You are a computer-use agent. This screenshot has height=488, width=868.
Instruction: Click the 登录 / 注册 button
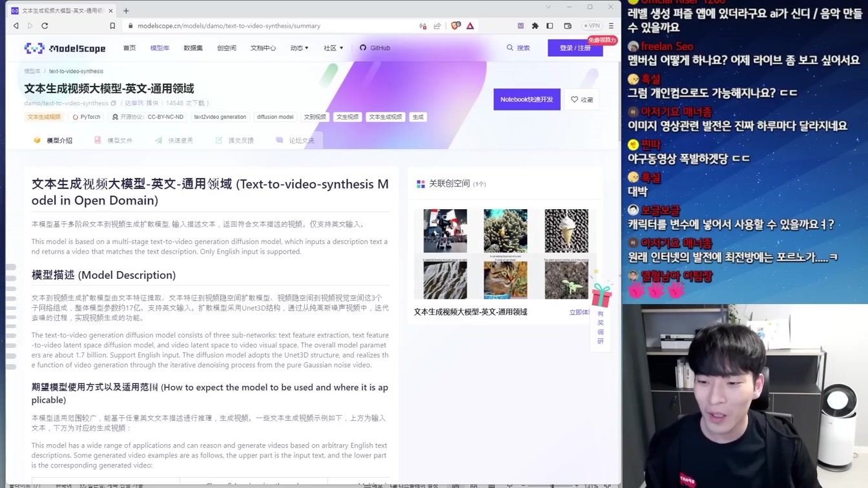[x=575, y=48]
